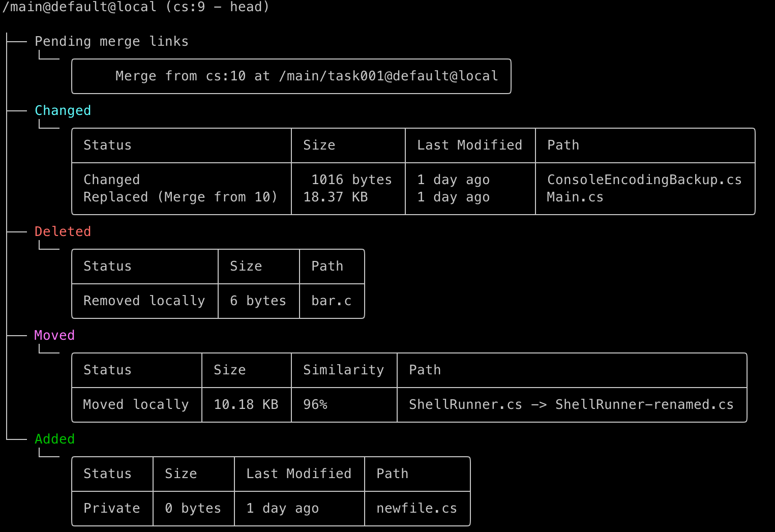This screenshot has width=775, height=532.
Task: Select the 96% similarity value
Action: [315, 404]
